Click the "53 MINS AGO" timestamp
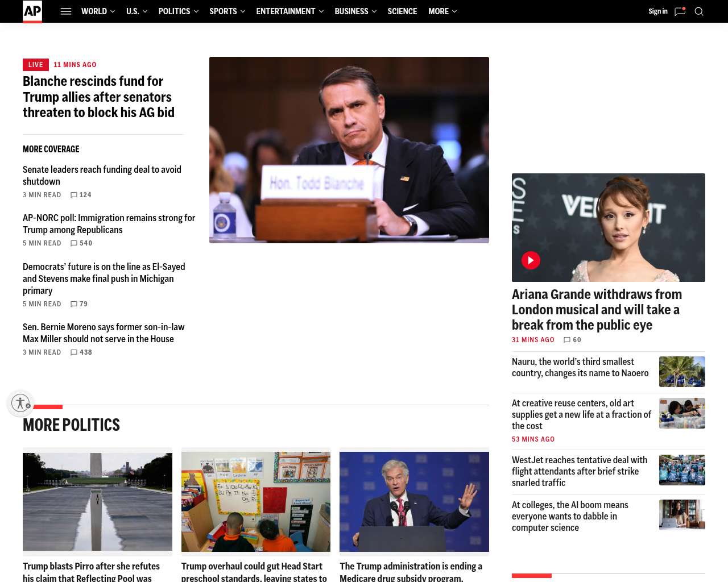The image size is (728, 582). [x=533, y=439]
